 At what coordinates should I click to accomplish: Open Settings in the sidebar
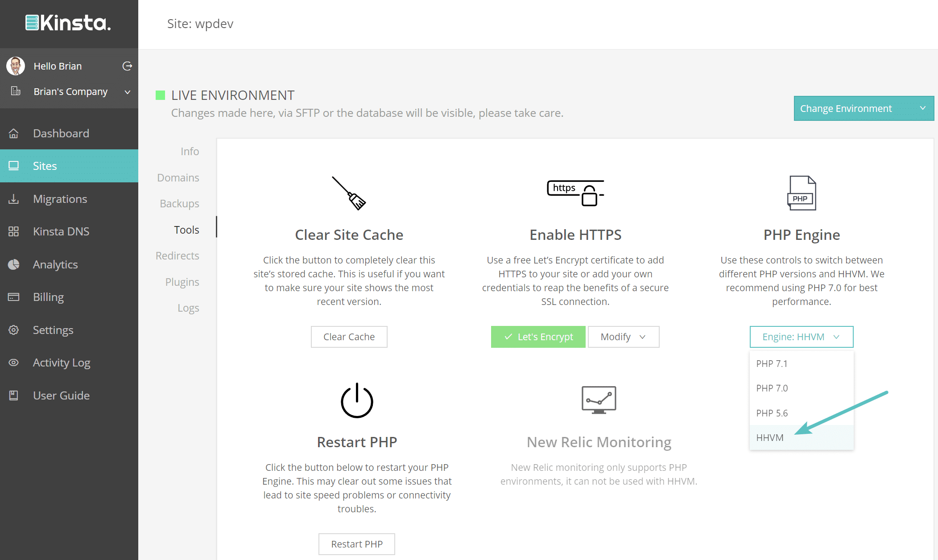point(69,330)
